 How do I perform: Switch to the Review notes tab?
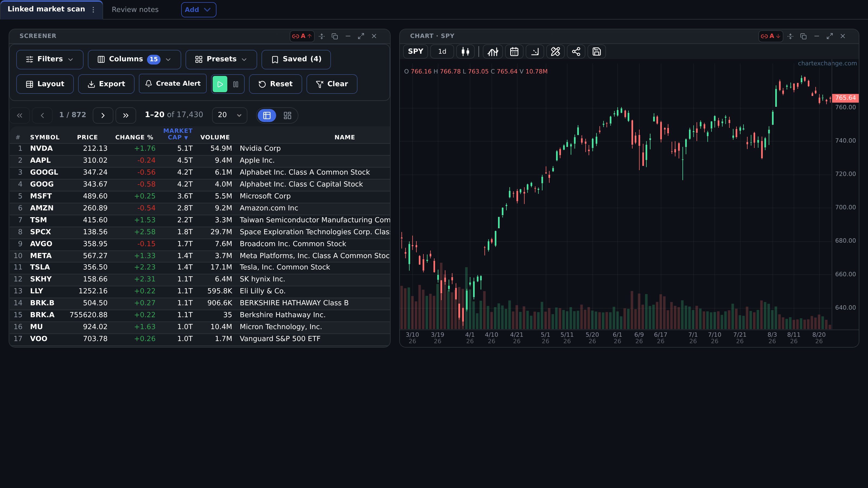(x=135, y=9)
